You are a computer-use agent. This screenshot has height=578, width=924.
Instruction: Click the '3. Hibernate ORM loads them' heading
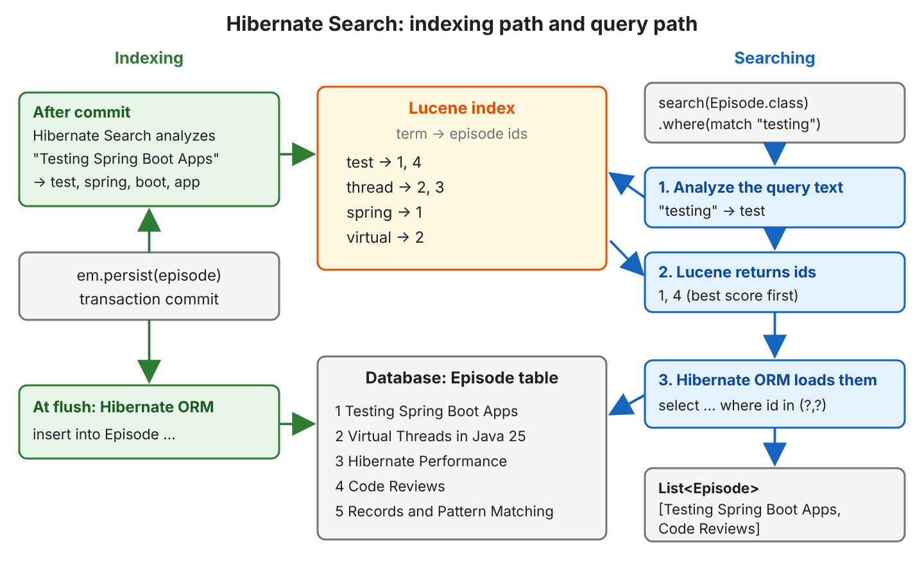click(x=767, y=380)
